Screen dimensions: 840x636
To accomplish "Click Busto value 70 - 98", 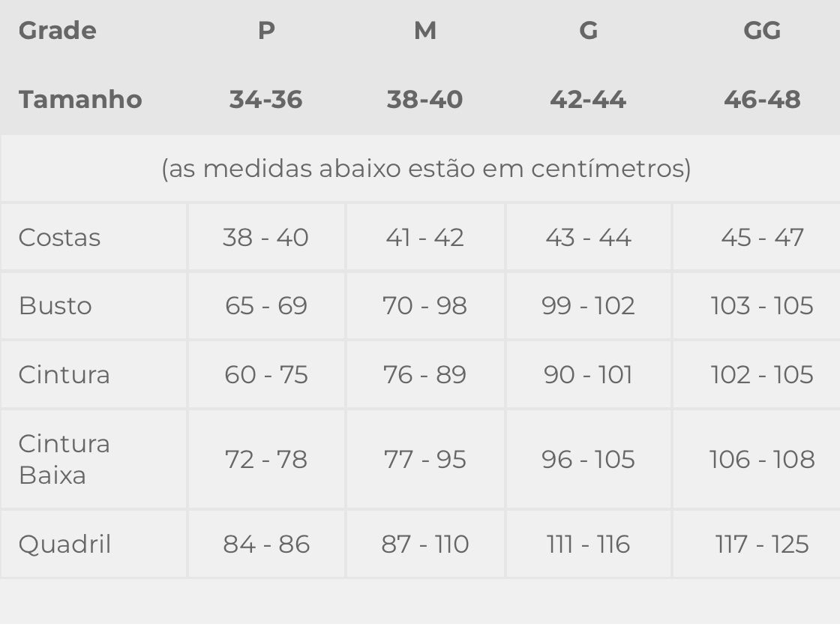I will coord(424,306).
